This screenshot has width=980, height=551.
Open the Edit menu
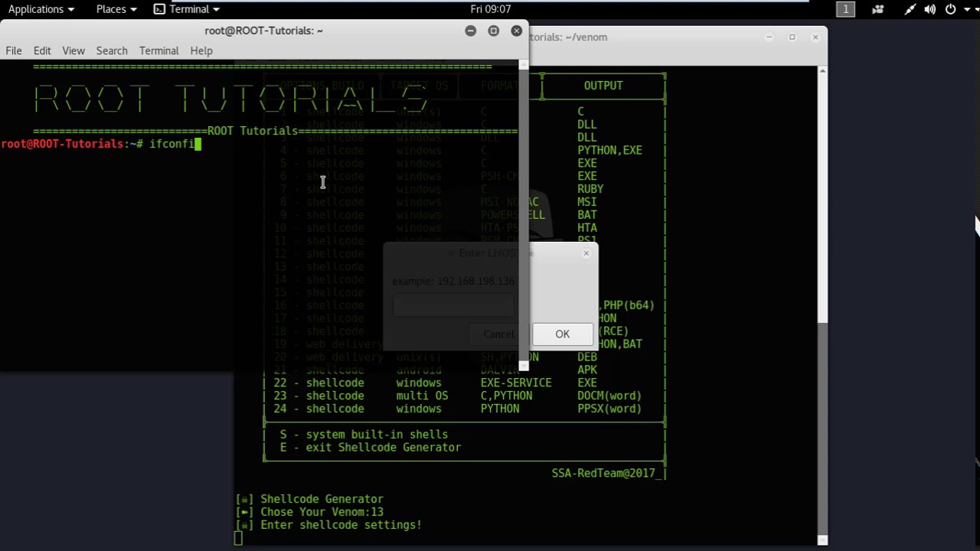click(42, 51)
